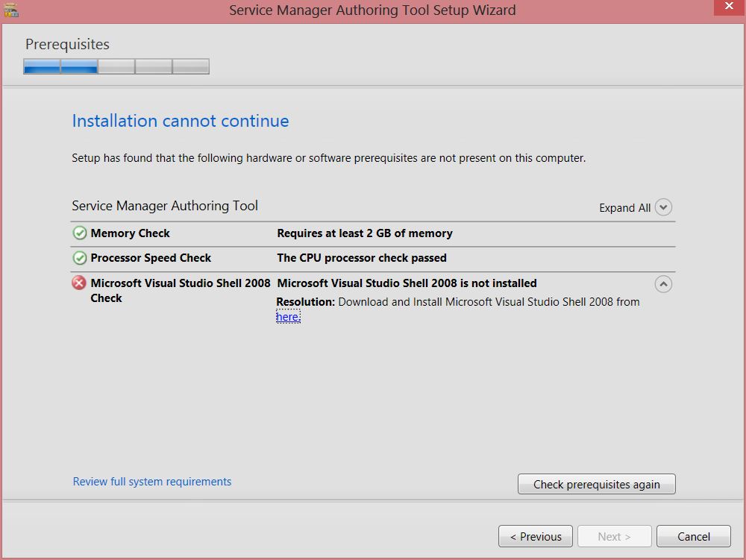Click the Expand All text label
Image resolution: width=746 pixels, height=560 pixels.
[x=624, y=208]
